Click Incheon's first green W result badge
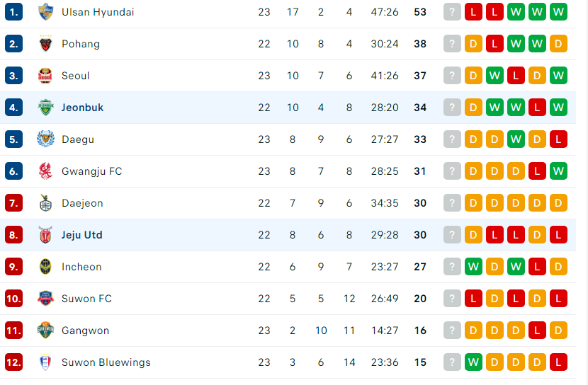 pos(473,267)
